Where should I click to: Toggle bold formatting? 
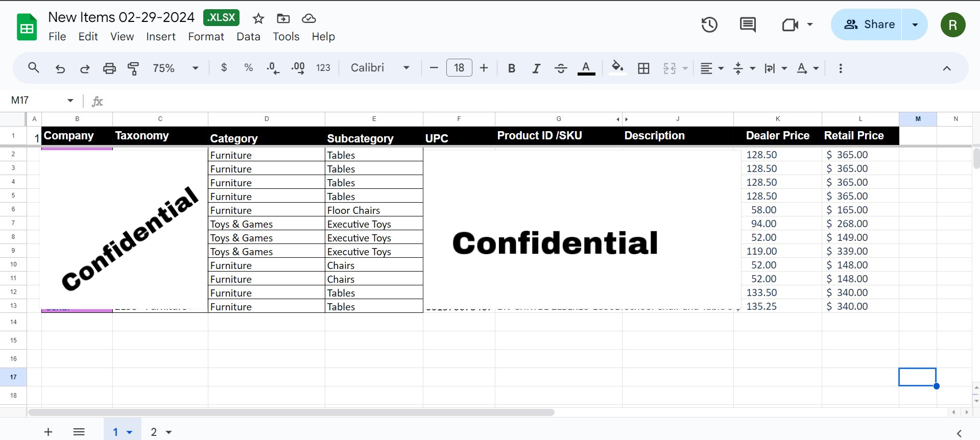click(x=511, y=68)
